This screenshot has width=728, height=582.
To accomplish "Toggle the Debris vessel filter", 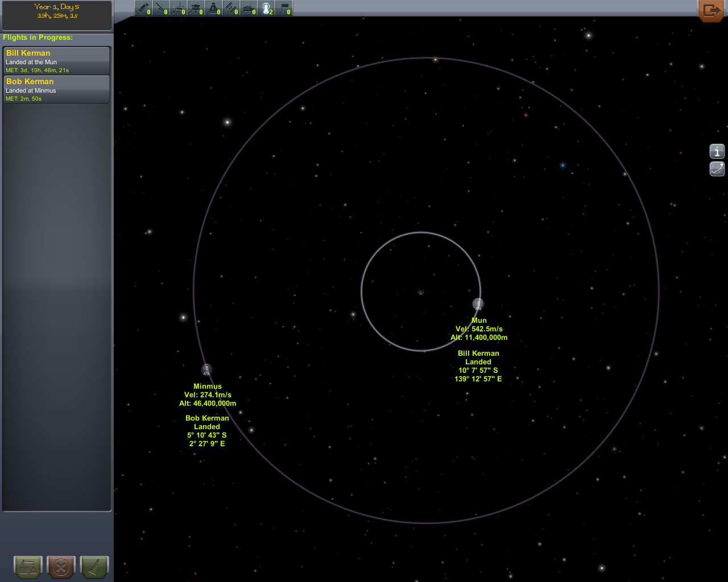I will (x=143, y=8).
